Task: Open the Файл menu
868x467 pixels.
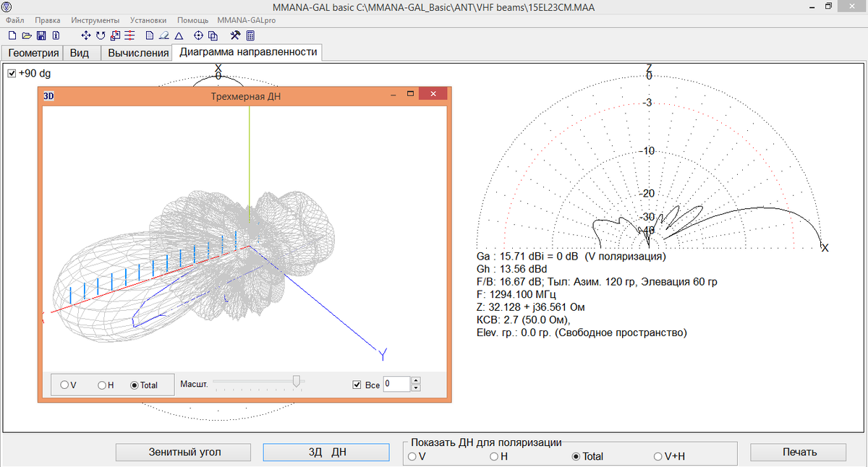Action: (14, 20)
